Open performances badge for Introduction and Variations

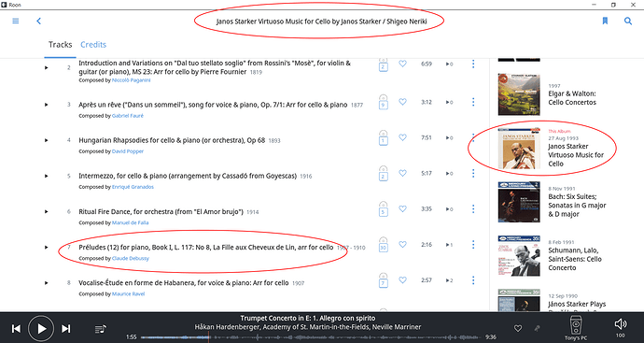384,65
